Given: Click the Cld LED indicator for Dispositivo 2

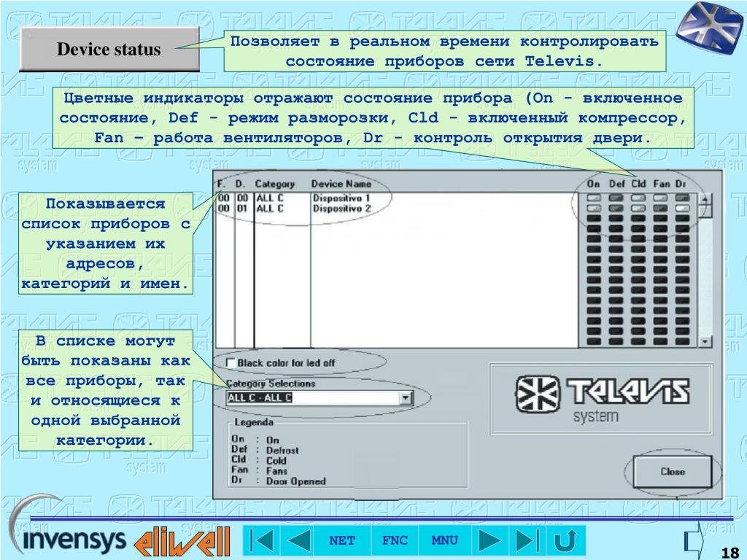Looking at the screenshot, I should pyautogui.click(x=638, y=208).
